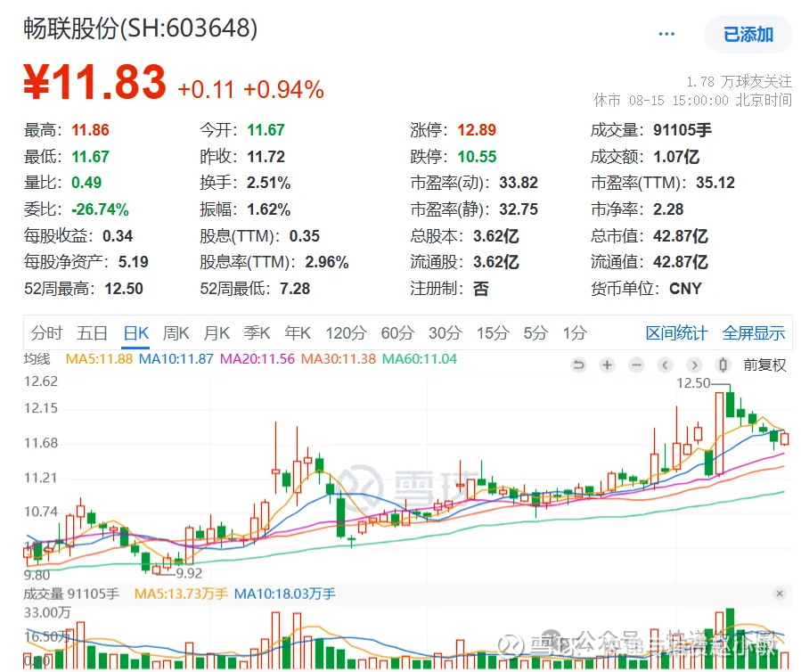Viewport: 801px width, 672px height.
Task: Click the 52周最高 value 12.50
Action: [x=124, y=288]
